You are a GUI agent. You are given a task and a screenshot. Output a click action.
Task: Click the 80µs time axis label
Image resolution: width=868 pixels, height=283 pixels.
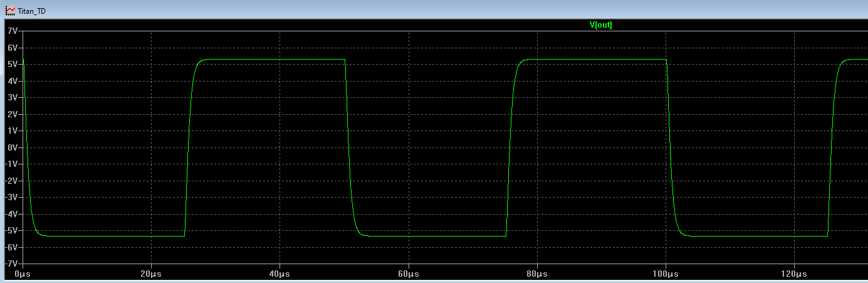[537, 275]
